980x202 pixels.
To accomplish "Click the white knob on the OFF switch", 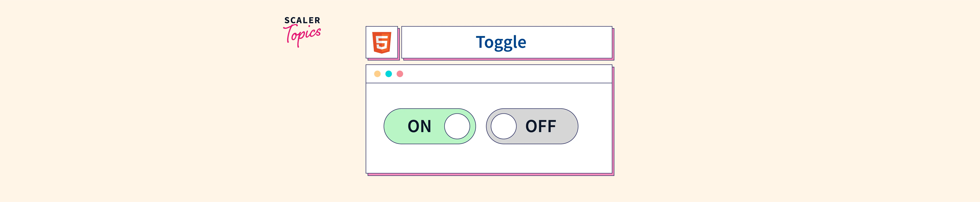I will pyautogui.click(x=503, y=126).
